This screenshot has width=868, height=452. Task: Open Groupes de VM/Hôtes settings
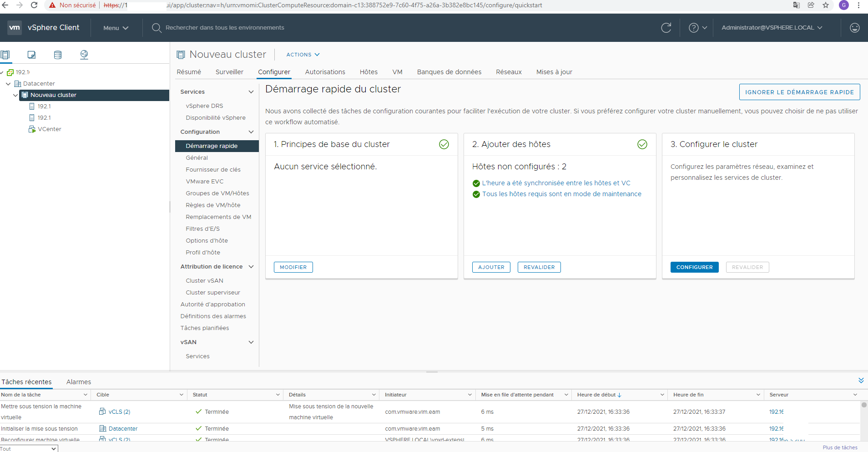click(217, 193)
